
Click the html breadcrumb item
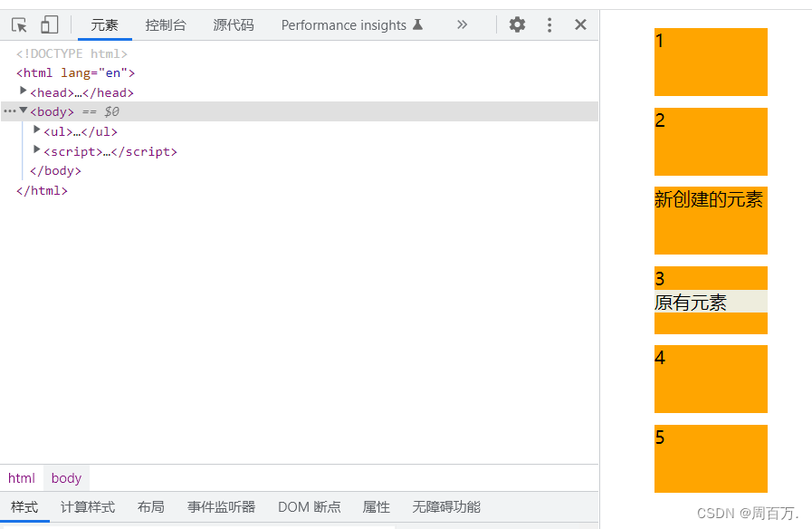[21, 477]
